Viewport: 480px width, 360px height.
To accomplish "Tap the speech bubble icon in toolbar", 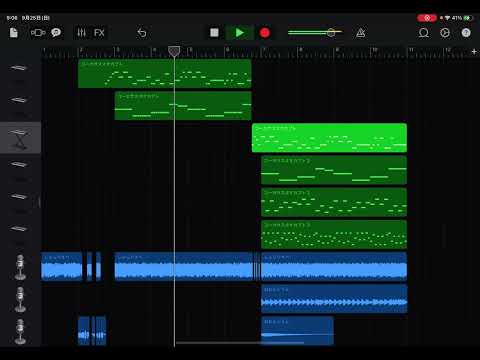I will coord(56,33).
